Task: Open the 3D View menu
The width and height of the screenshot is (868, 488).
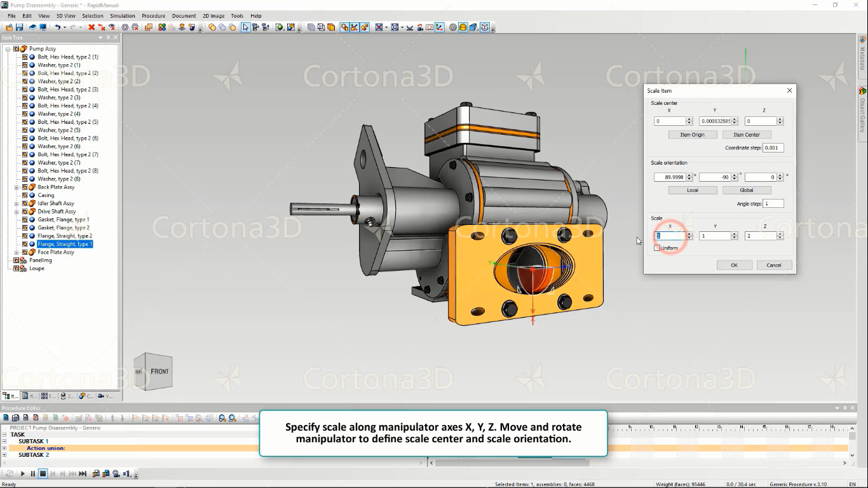Action: 65,16
